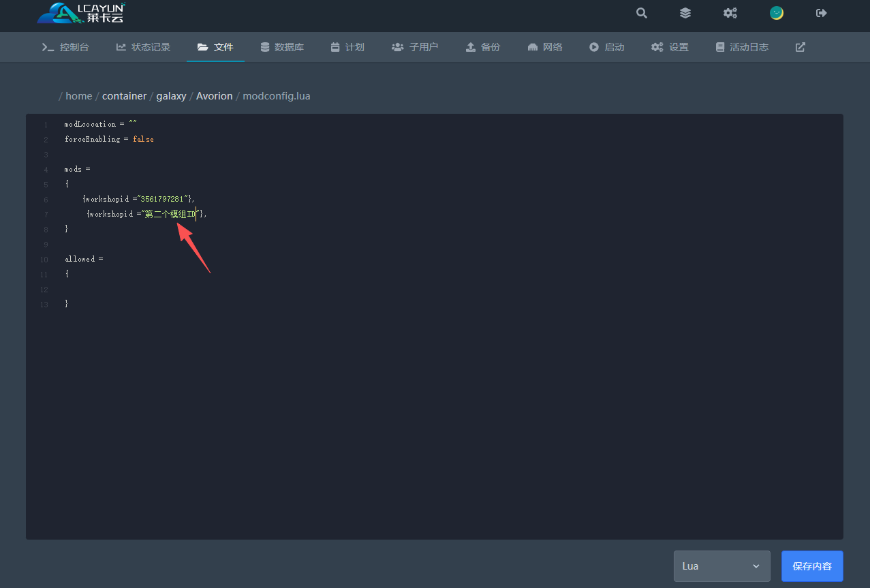Click the search magnifier icon
Viewport: 870px width, 588px height.
[x=641, y=13]
